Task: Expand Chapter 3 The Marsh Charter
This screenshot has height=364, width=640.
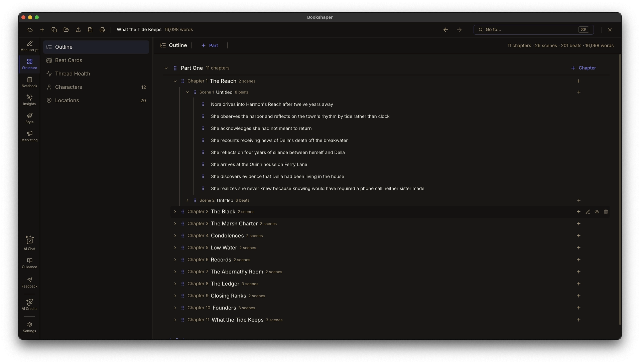Action: (x=175, y=224)
